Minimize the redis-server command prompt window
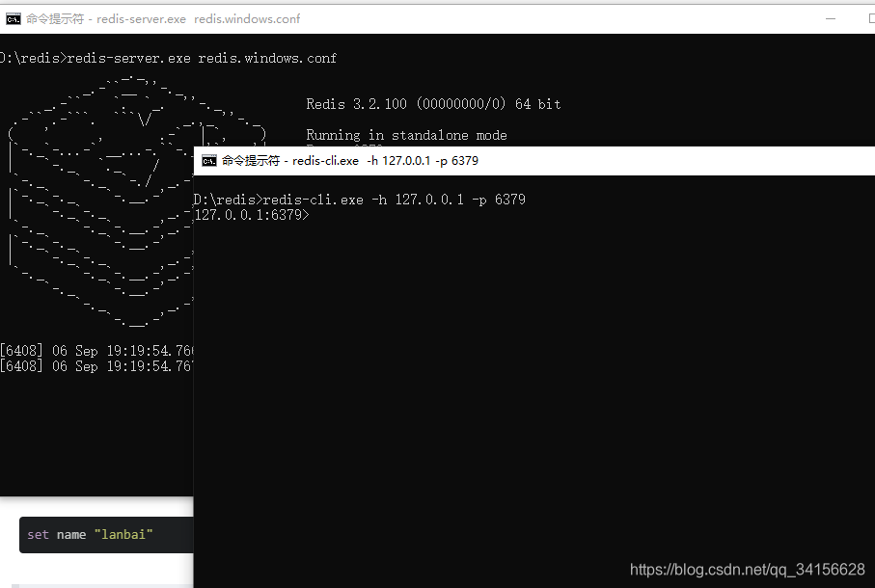This screenshot has width=875, height=588. pyautogui.click(x=831, y=18)
